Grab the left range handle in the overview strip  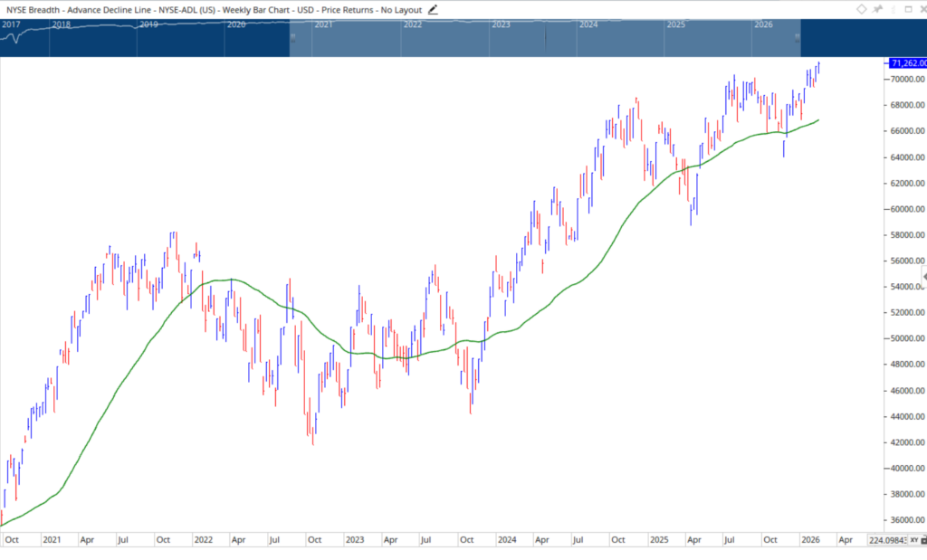[292, 38]
